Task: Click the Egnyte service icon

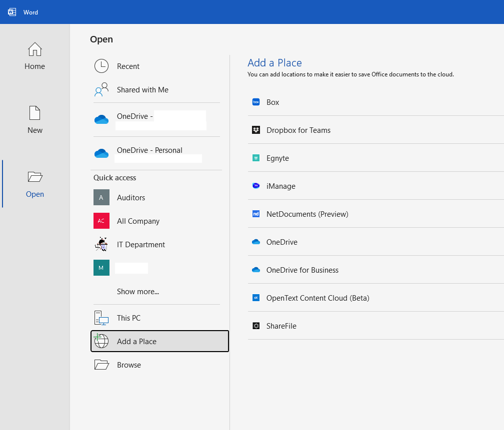Action: pyautogui.click(x=256, y=158)
